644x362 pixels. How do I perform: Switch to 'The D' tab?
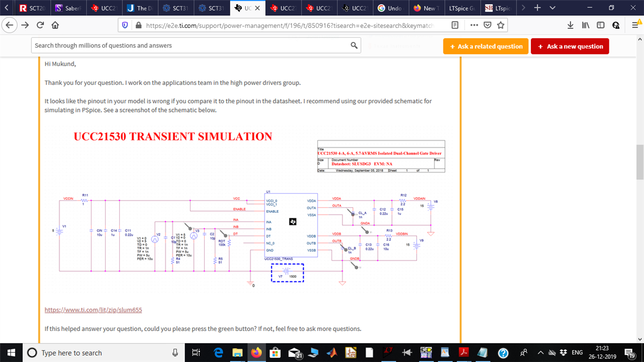[140, 8]
